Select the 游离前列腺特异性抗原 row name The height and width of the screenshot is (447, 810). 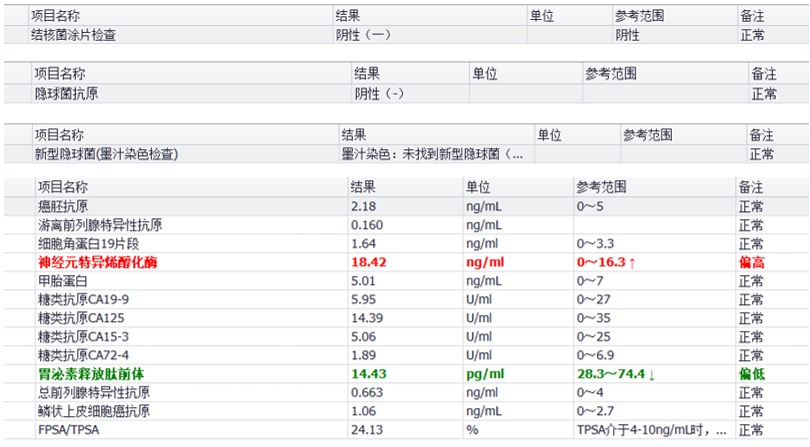[100, 225]
